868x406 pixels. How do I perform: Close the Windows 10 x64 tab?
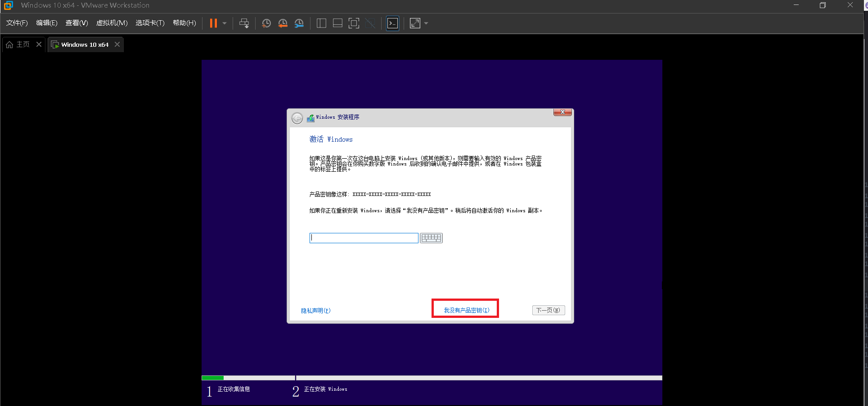coord(117,44)
